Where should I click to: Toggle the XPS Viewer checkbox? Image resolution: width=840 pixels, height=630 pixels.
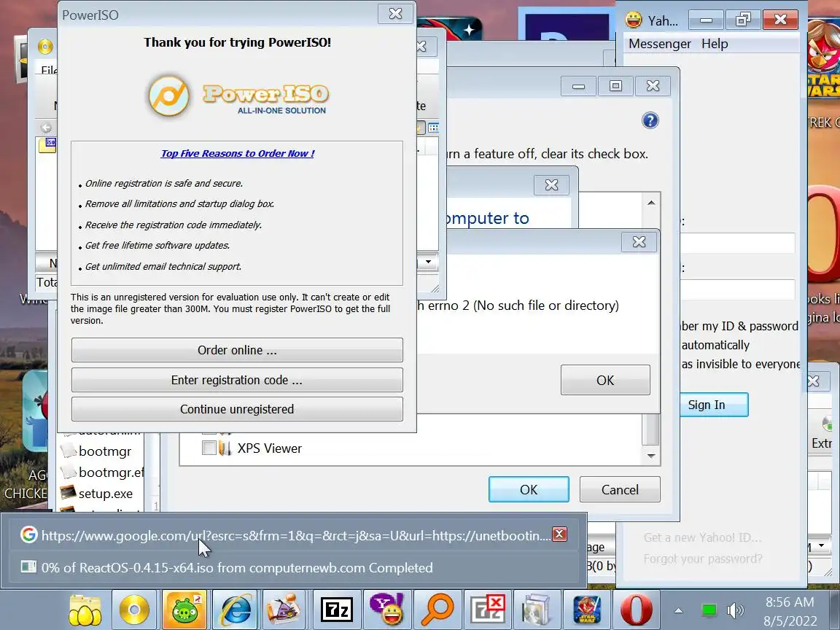click(x=209, y=448)
